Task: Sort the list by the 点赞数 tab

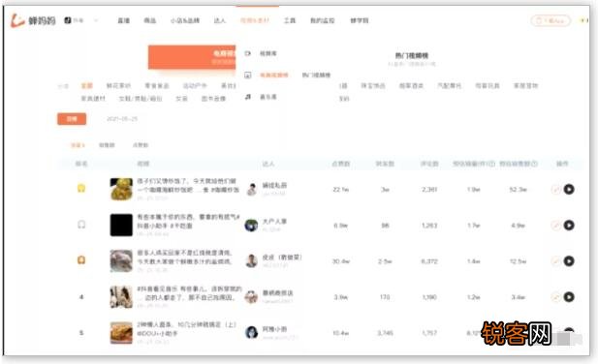Action: coord(141,145)
